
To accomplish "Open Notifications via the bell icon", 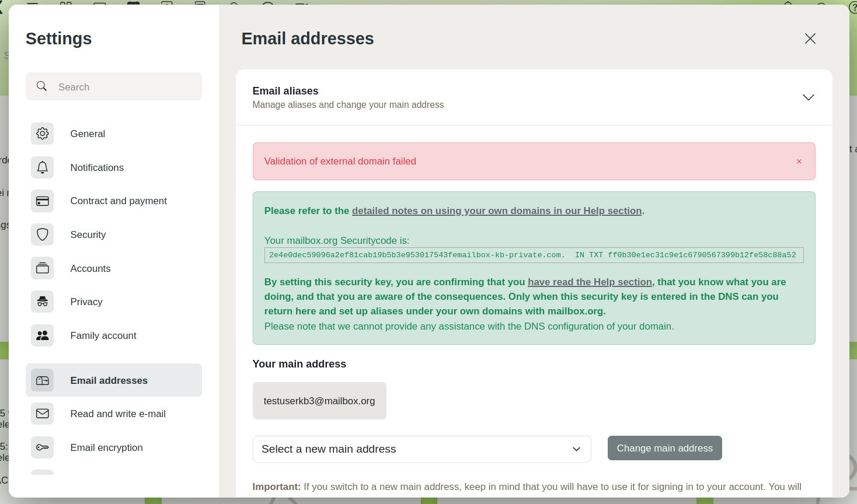I will pyautogui.click(x=42, y=167).
